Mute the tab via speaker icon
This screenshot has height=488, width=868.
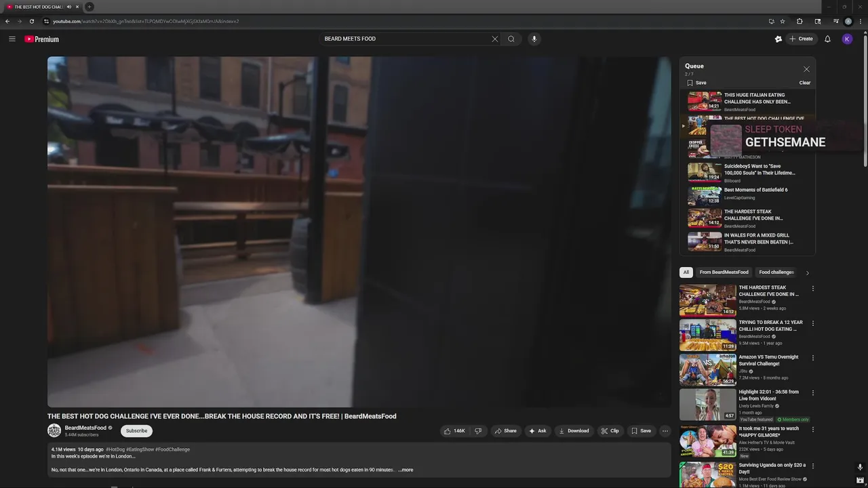[69, 7]
